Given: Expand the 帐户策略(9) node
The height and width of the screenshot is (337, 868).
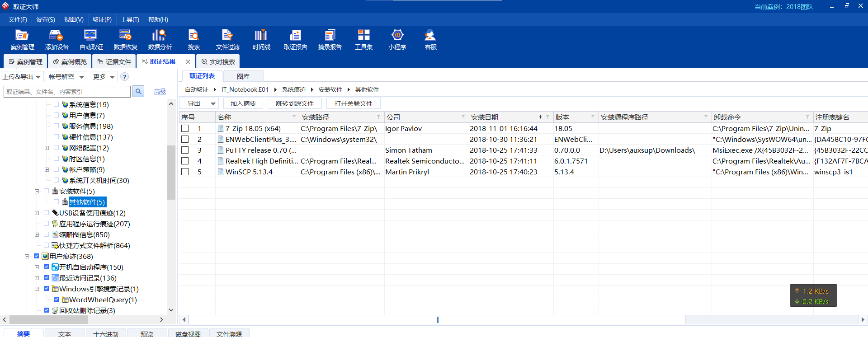Looking at the screenshot, I should coord(47,169).
